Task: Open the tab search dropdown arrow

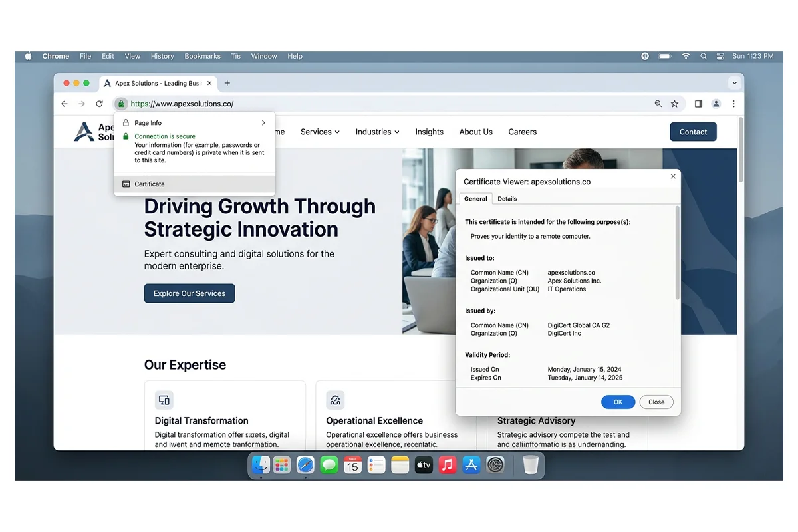Action: click(x=735, y=83)
